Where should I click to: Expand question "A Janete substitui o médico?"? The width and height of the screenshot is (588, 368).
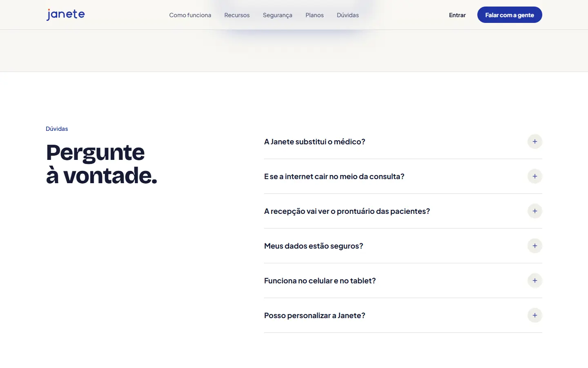(403, 141)
